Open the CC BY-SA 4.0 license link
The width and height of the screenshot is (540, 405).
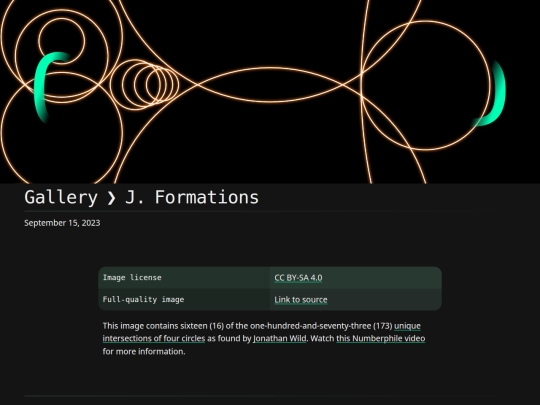[x=298, y=278]
